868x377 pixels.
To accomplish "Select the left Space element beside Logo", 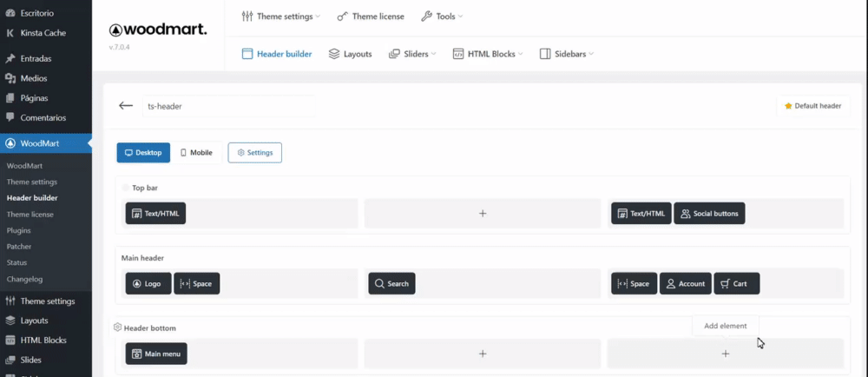I will click(x=196, y=283).
